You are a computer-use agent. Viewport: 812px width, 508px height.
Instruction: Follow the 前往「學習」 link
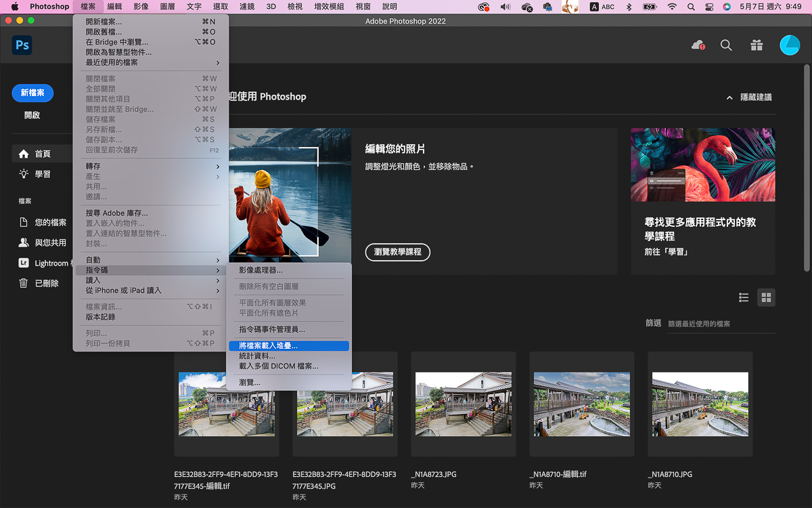click(666, 252)
